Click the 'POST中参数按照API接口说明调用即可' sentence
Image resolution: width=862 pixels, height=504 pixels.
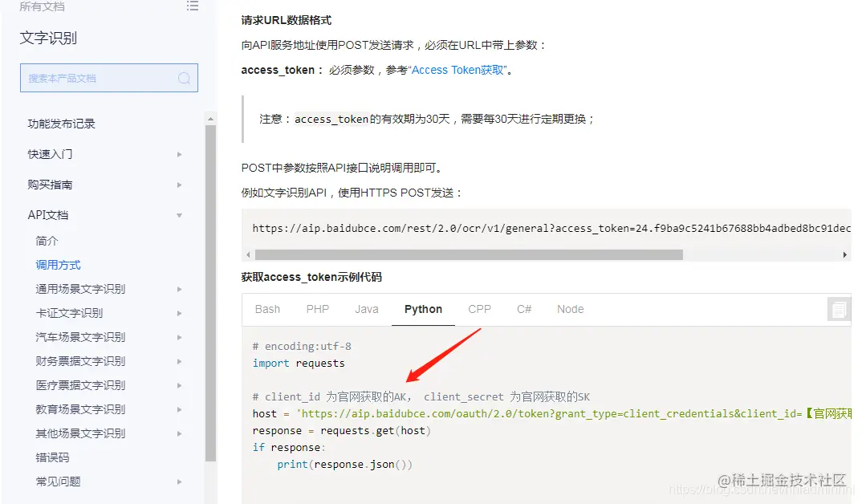(x=342, y=168)
